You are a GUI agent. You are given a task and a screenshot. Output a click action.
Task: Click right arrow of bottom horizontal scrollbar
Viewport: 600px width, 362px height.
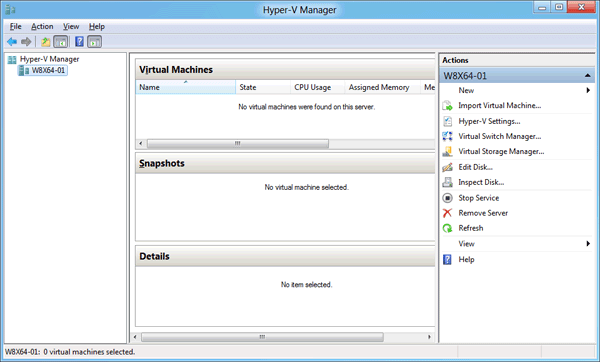coord(429,337)
